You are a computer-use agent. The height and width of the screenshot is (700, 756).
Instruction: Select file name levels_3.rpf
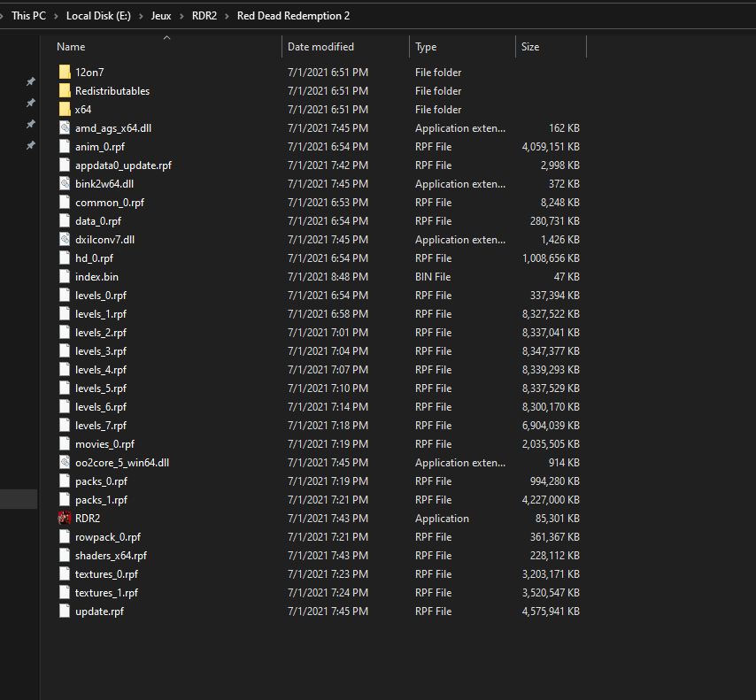(101, 351)
